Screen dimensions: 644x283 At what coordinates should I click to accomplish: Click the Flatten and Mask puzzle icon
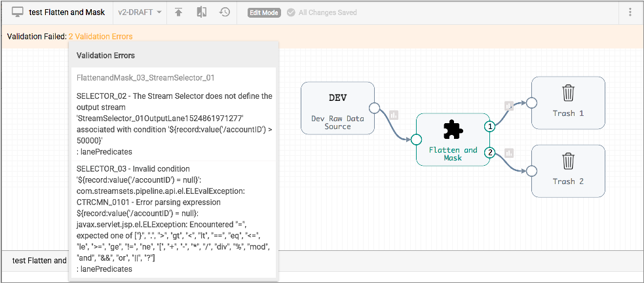(453, 130)
